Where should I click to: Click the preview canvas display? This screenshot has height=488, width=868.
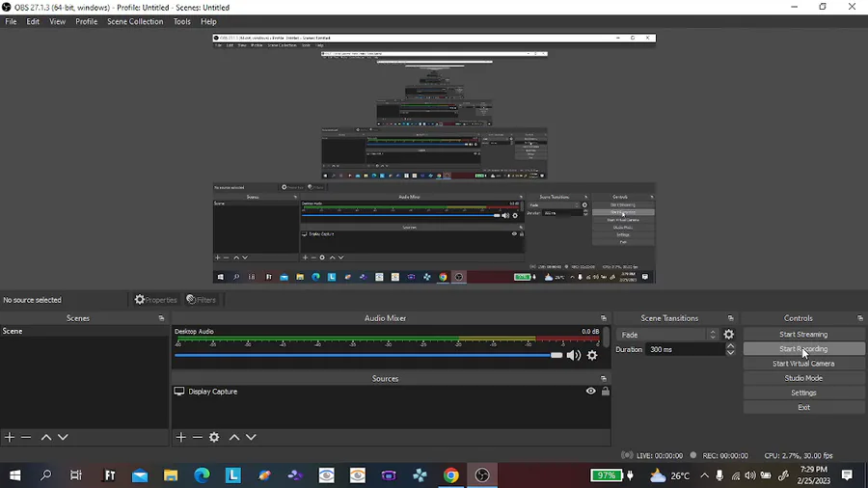coord(434,158)
